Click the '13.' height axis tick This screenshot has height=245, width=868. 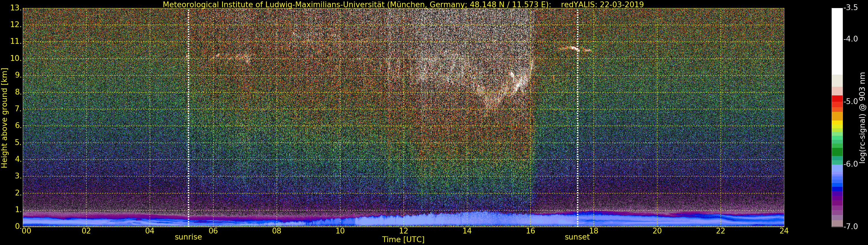point(16,7)
